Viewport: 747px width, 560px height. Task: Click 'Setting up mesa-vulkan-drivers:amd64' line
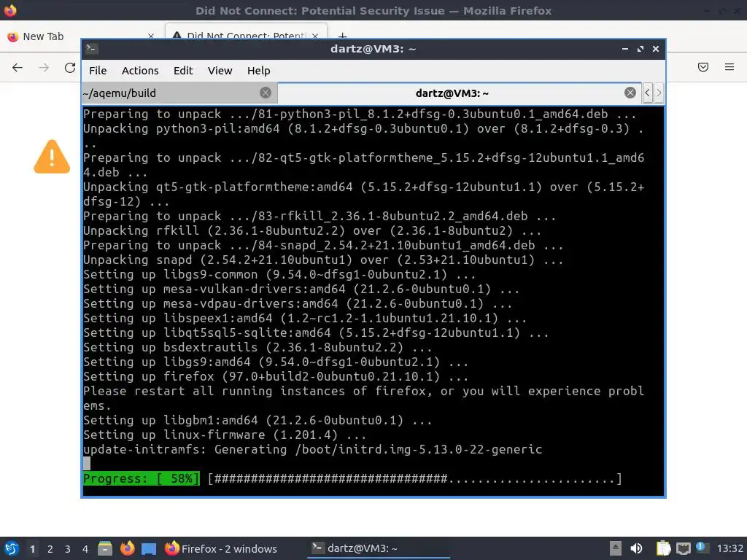pyautogui.click(x=301, y=289)
